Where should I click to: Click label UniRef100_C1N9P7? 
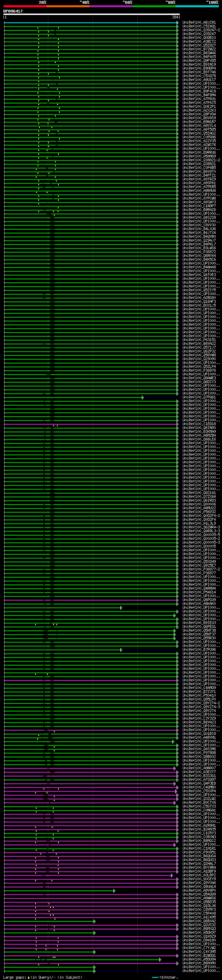tap(199, 206)
